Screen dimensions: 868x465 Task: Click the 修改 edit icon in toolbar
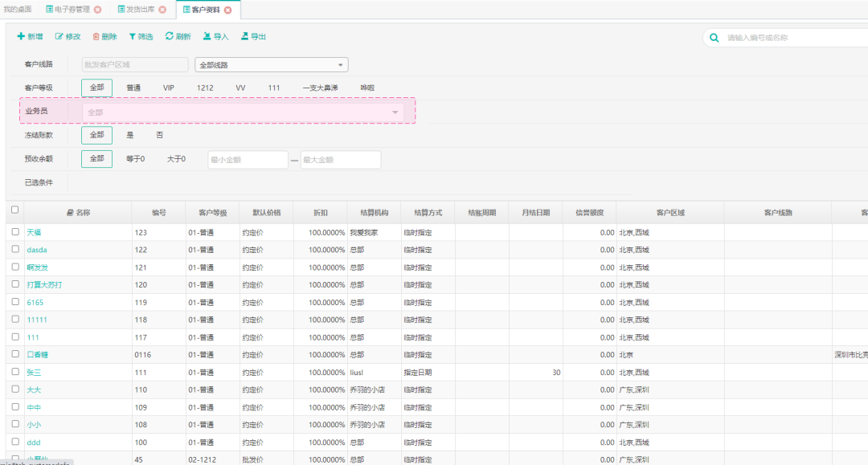59,37
